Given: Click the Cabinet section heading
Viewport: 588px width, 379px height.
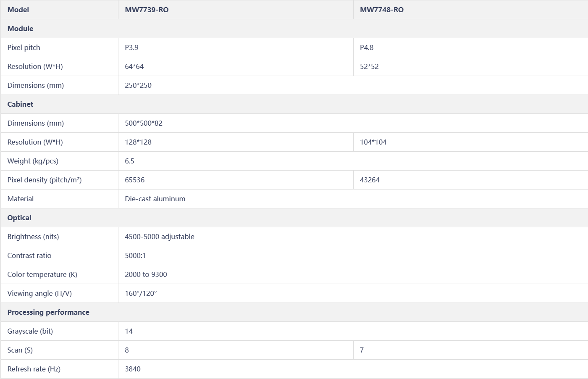Looking at the screenshot, I should click(x=20, y=104).
